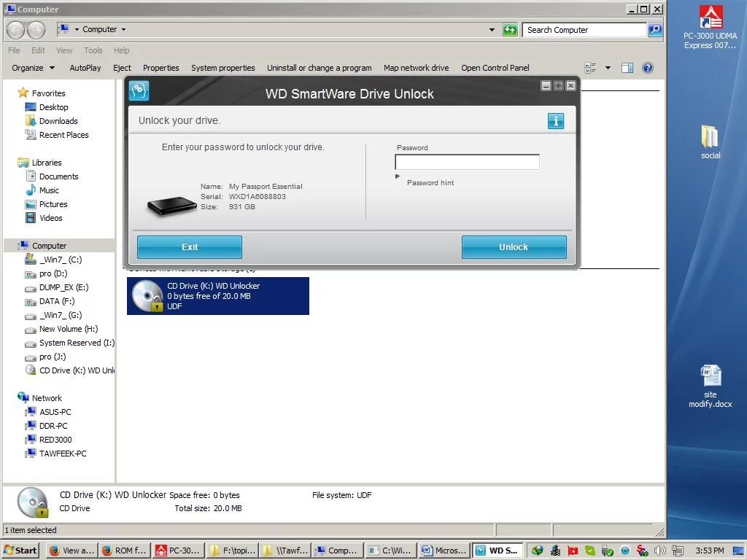Open the address bar history dropdown
Image resolution: width=747 pixels, height=560 pixels.
coord(492,30)
